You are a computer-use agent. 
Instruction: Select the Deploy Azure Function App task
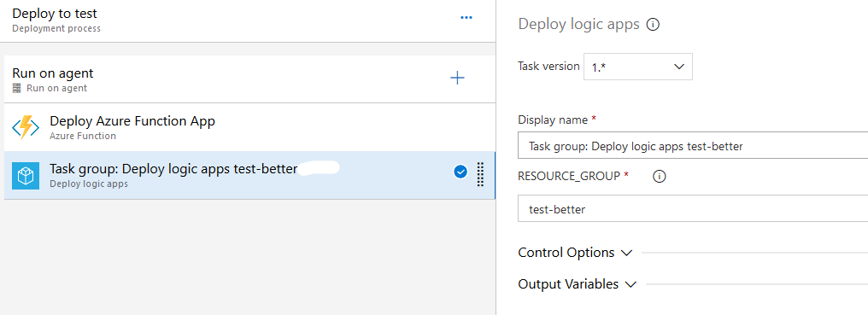249,127
